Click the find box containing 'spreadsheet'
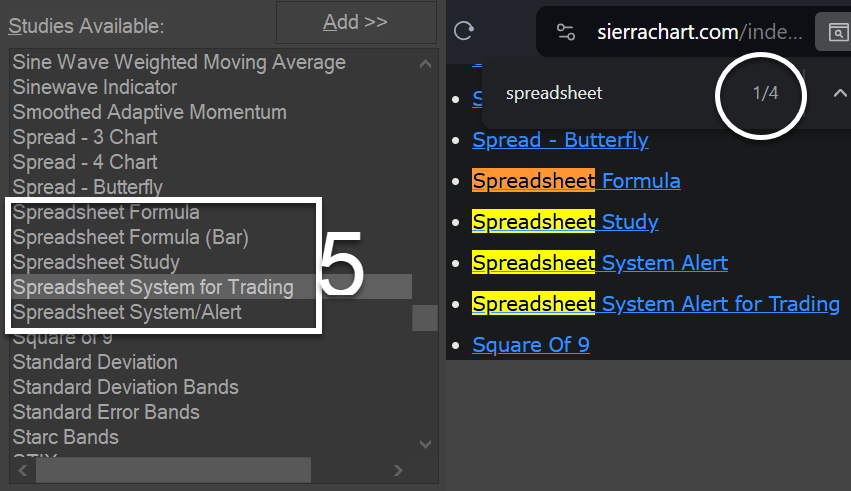Viewport: 851px width, 491px height. pyautogui.click(x=600, y=93)
